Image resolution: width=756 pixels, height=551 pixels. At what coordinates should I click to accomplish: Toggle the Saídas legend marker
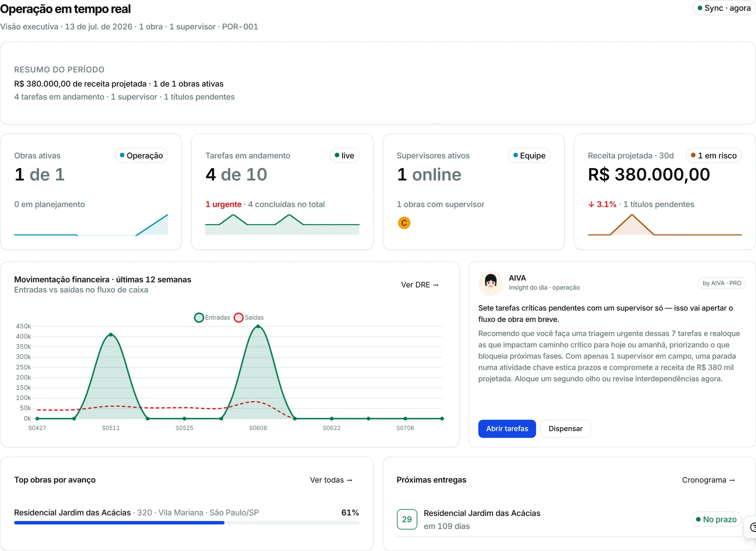(x=239, y=317)
